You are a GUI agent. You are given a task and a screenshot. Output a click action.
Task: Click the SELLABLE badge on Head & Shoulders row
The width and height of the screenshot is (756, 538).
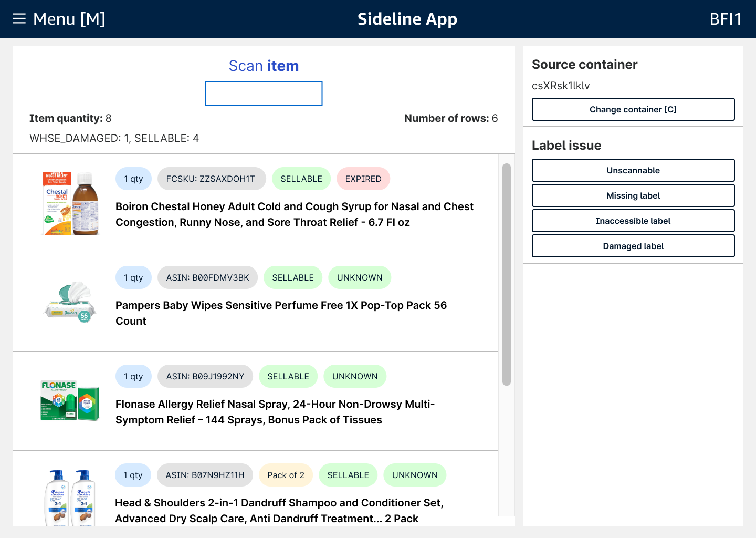pyautogui.click(x=348, y=475)
